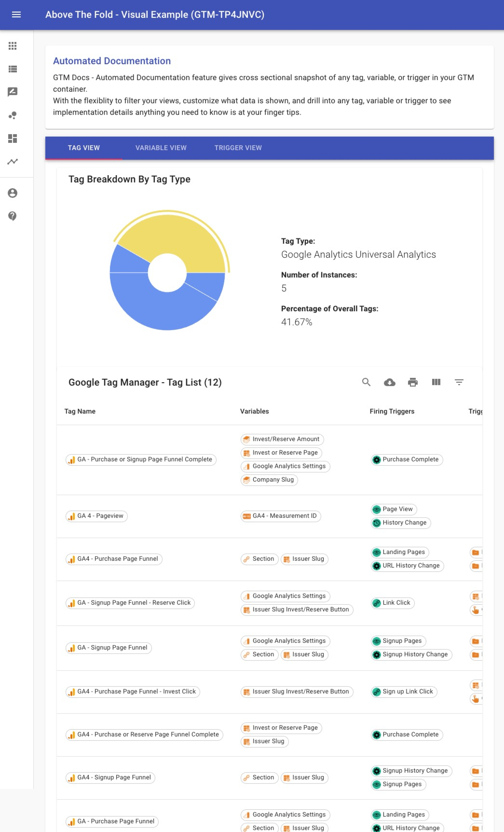Click URL History Change in GA4 - Purchase Page Funnel row
Viewport: 504px width, 832px height.
(407, 566)
